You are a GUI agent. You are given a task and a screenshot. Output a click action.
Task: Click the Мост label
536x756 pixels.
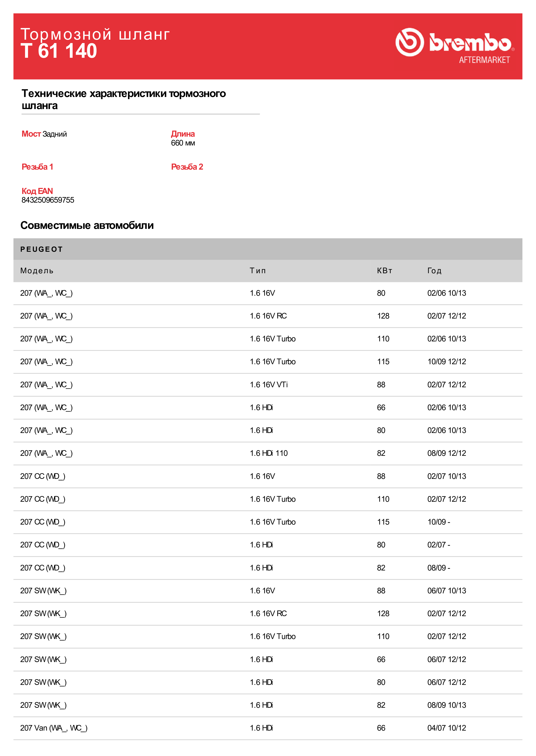tap(31, 134)
